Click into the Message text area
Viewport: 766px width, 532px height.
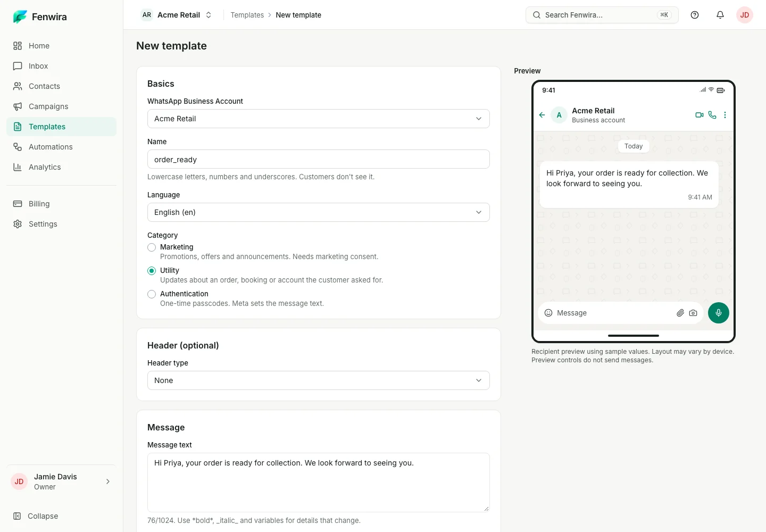point(319,483)
